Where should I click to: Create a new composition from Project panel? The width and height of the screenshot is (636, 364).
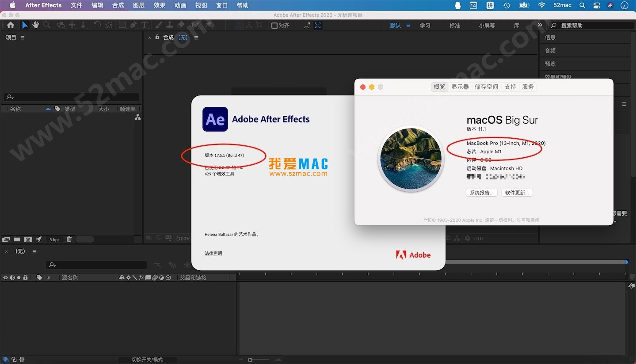click(x=28, y=239)
